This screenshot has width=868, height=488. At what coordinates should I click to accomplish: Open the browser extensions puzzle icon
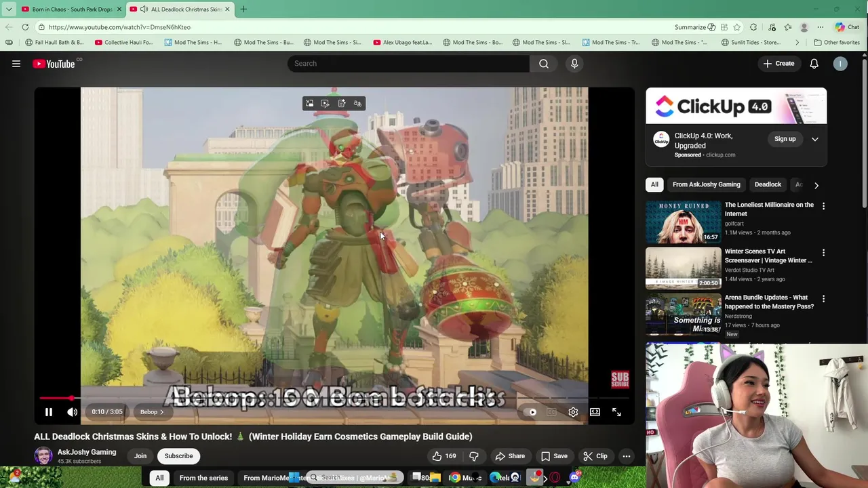753,27
